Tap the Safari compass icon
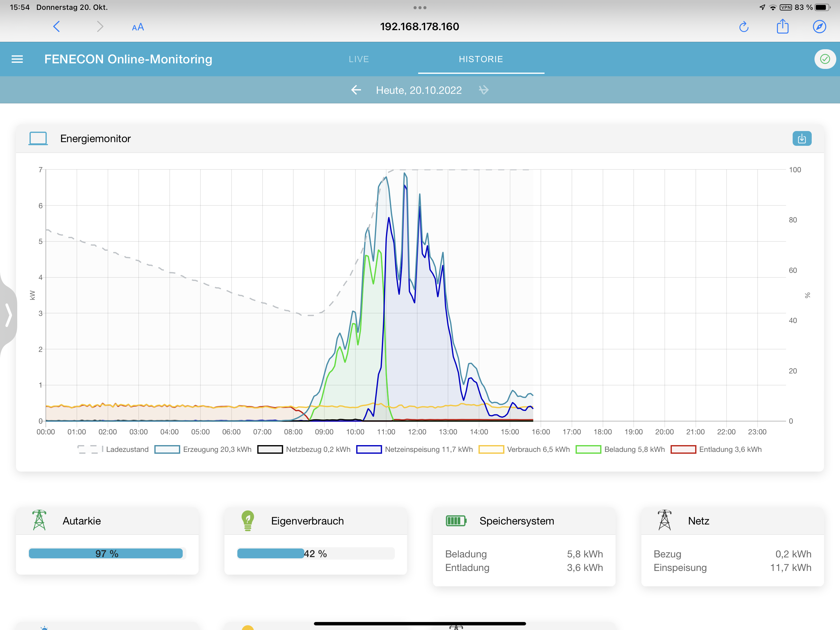This screenshot has height=630, width=840. click(819, 27)
